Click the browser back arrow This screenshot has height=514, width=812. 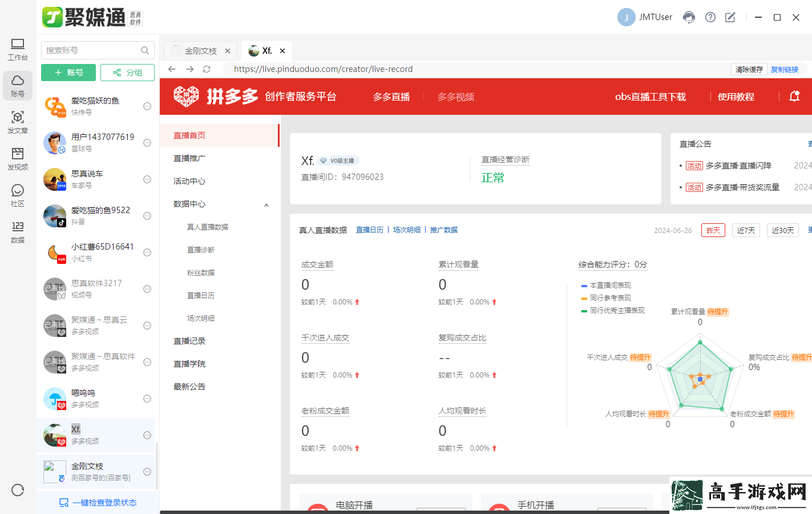tap(172, 69)
